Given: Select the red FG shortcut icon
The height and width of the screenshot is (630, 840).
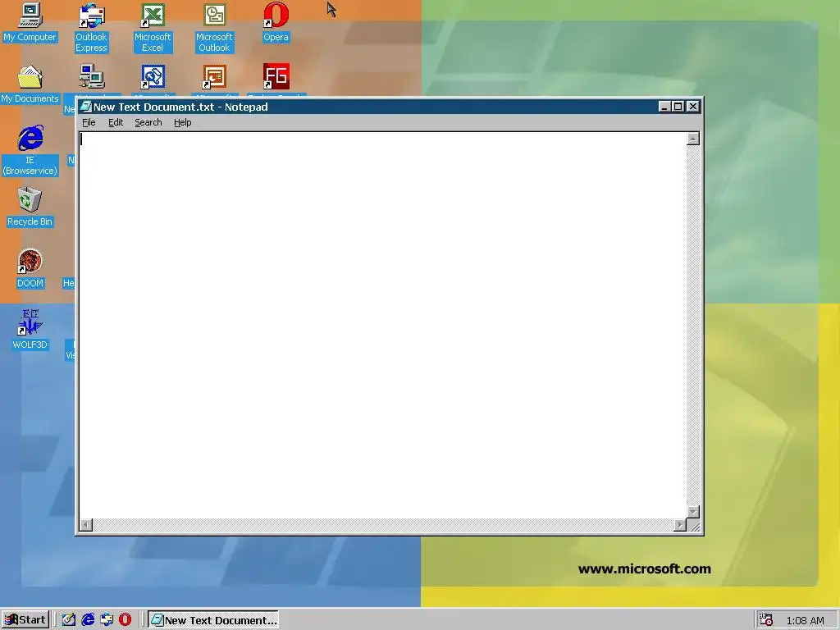Looking at the screenshot, I should (x=276, y=77).
